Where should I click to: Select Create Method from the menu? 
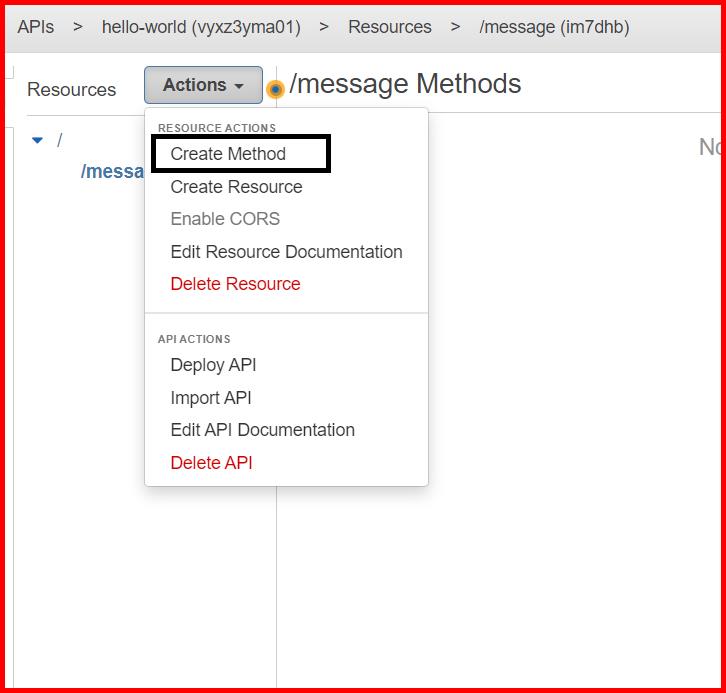point(228,154)
